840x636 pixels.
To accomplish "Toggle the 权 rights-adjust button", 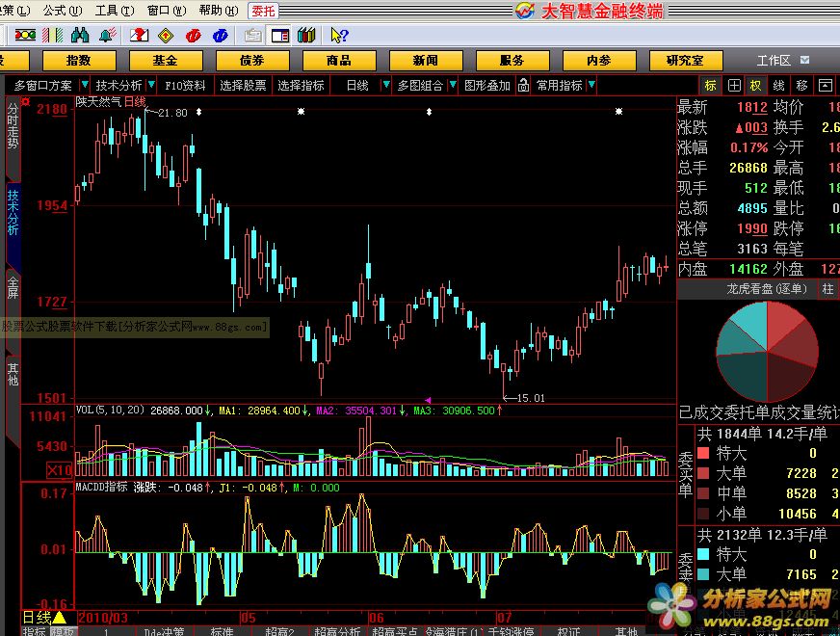I will (755, 85).
